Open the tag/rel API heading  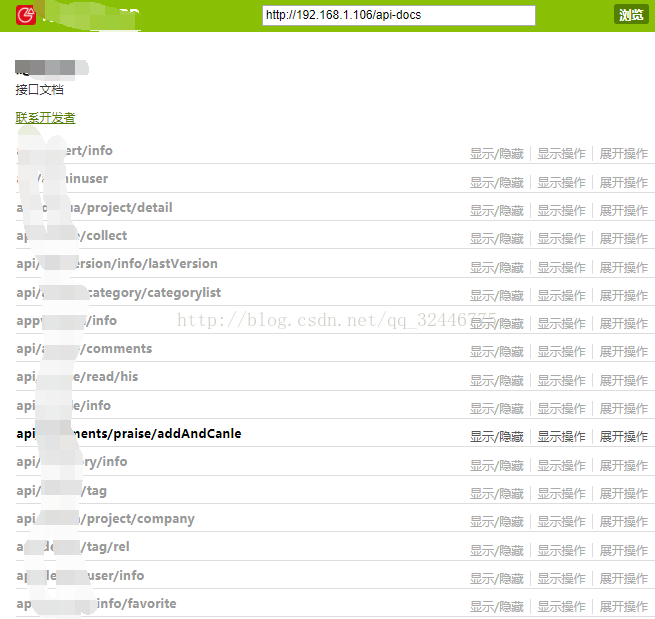coord(73,546)
